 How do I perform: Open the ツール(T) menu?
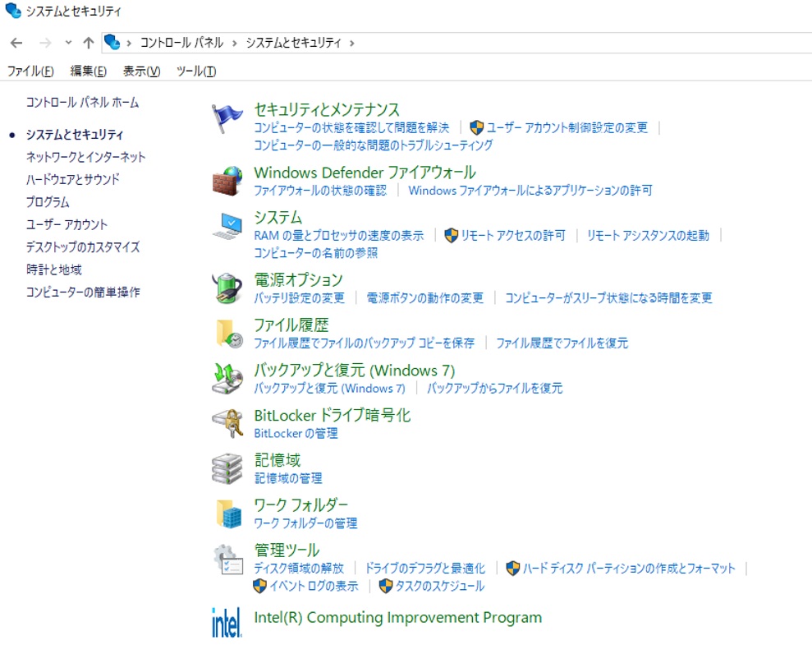click(196, 71)
